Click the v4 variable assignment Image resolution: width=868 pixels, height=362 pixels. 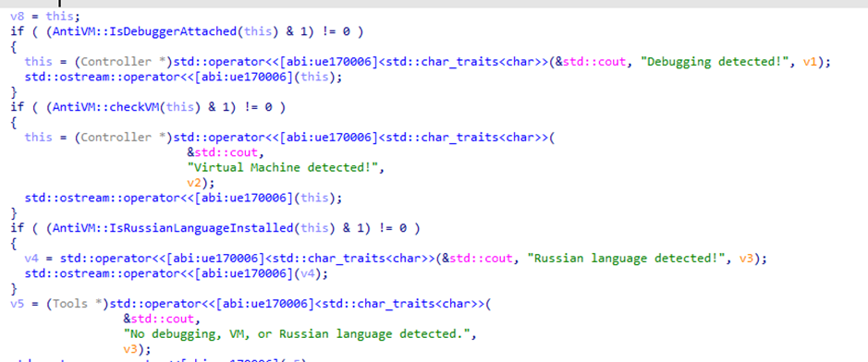click(x=31, y=258)
